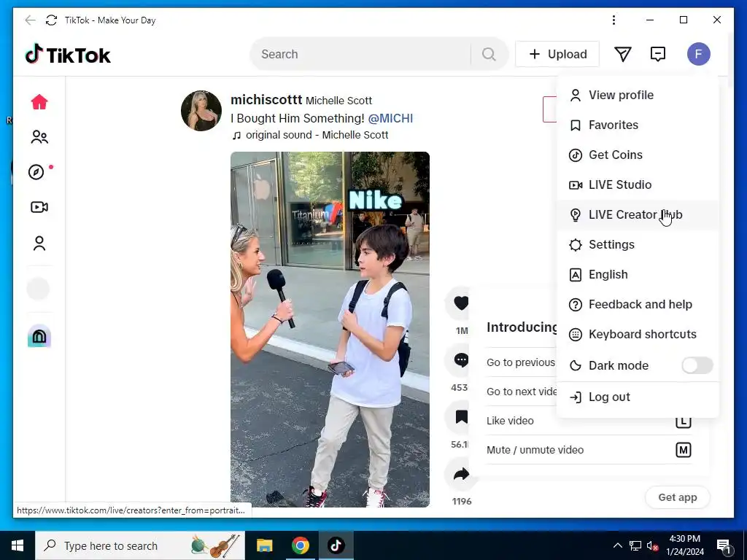This screenshot has width=747, height=560.
Task: Open the network tray icon
Action: (x=635, y=545)
